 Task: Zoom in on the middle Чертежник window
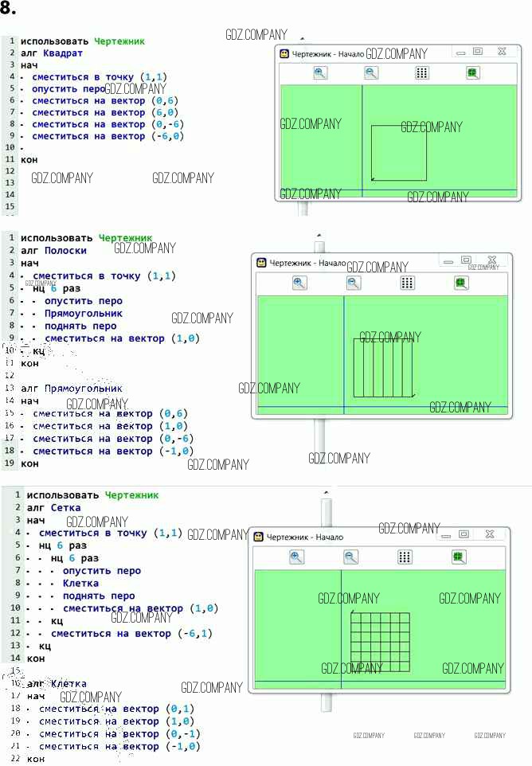299,283
